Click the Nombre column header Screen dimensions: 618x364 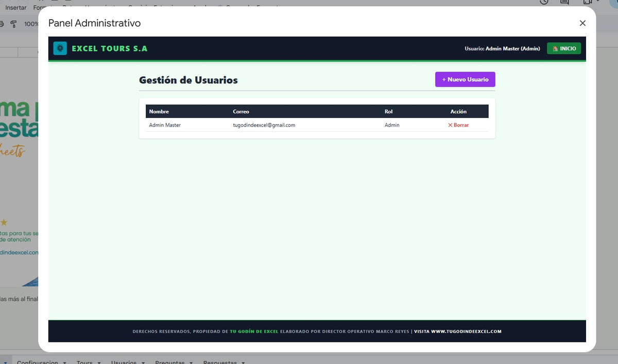(159, 112)
